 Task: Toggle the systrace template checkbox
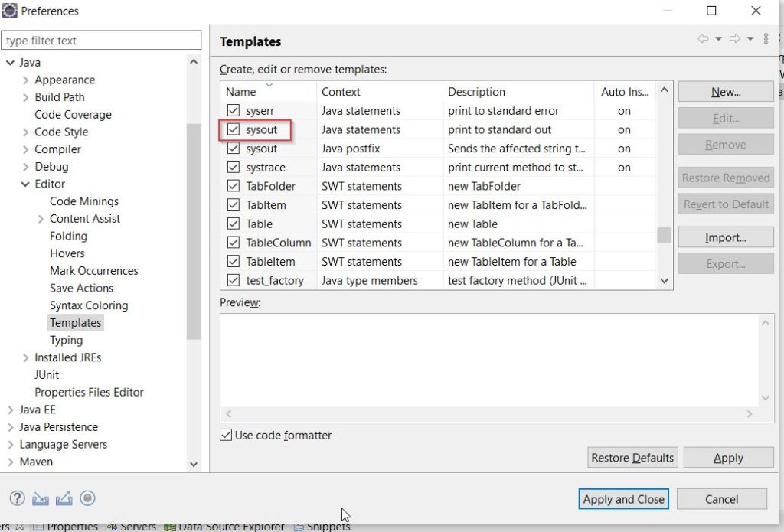pos(234,168)
